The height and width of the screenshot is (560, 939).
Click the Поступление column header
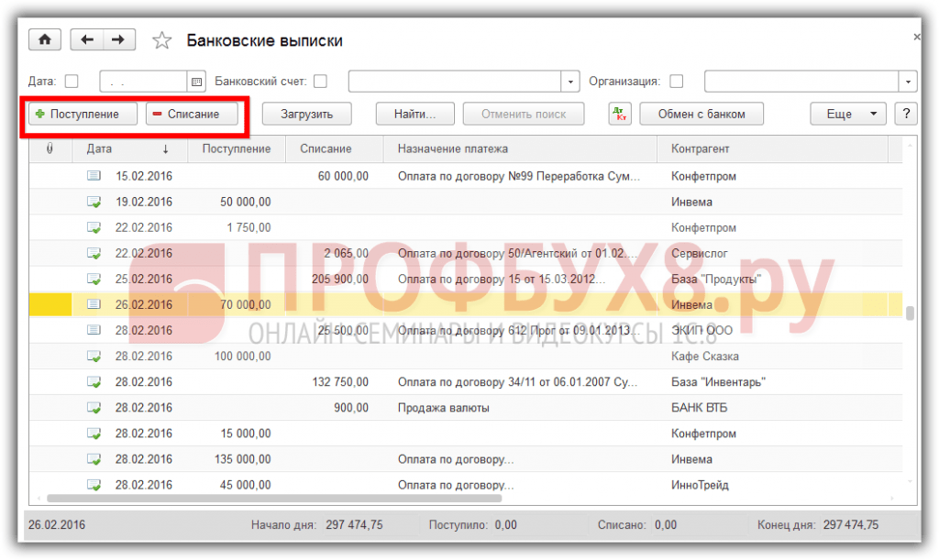click(x=237, y=148)
